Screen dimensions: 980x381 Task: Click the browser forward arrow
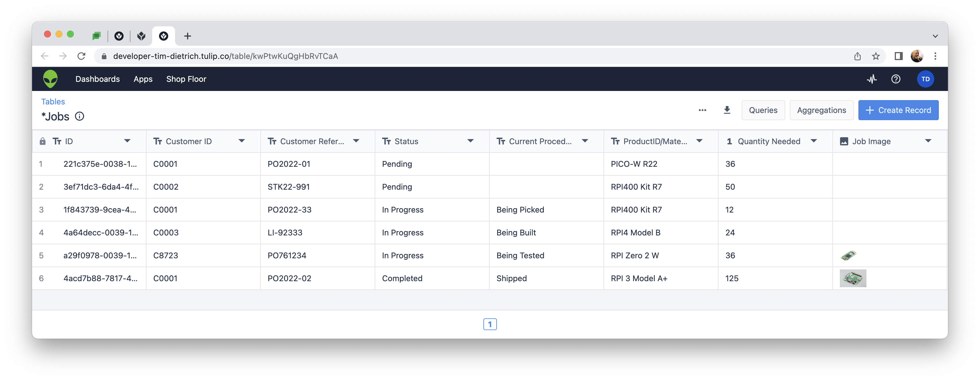coord(63,56)
